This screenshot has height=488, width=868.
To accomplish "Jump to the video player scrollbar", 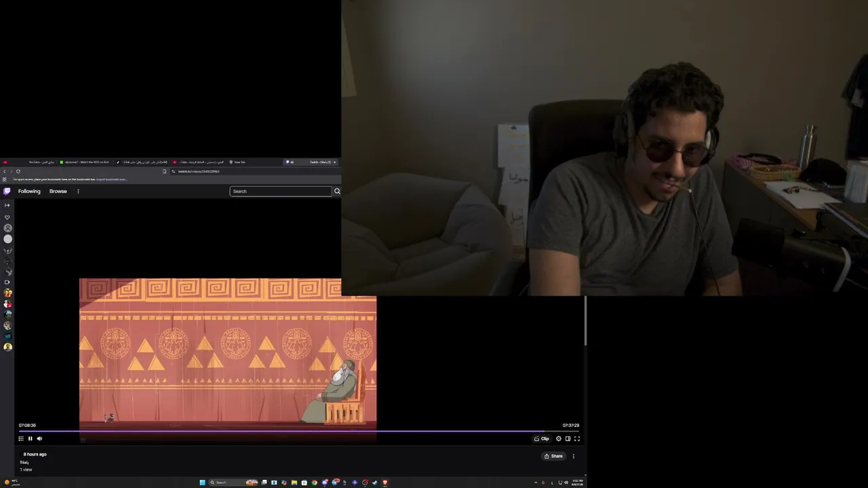I will [x=585, y=320].
